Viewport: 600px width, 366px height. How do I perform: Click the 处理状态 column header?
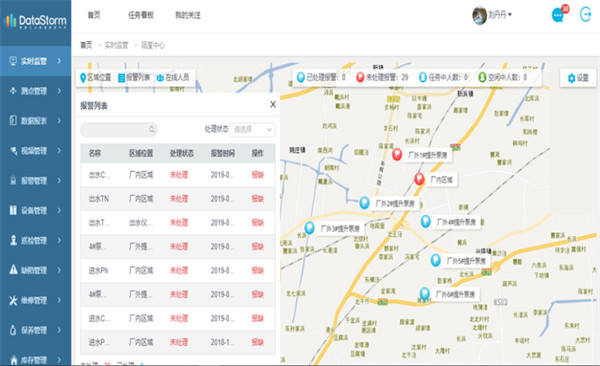tap(182, 153)
